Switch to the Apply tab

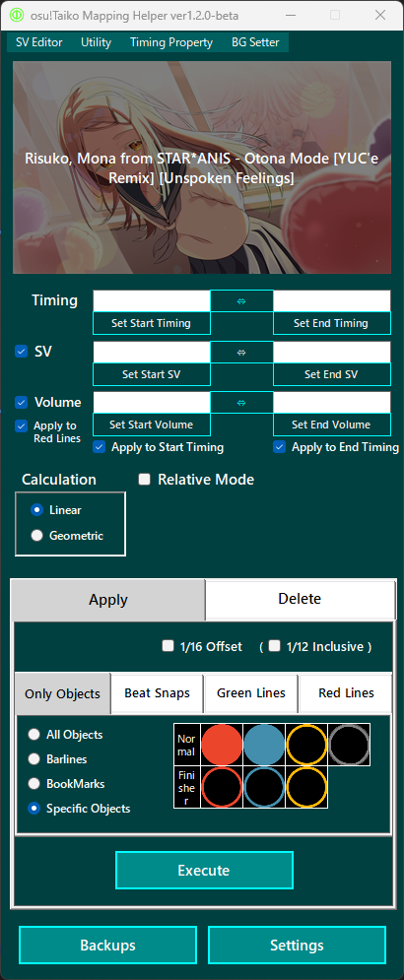tap(108, 600)
